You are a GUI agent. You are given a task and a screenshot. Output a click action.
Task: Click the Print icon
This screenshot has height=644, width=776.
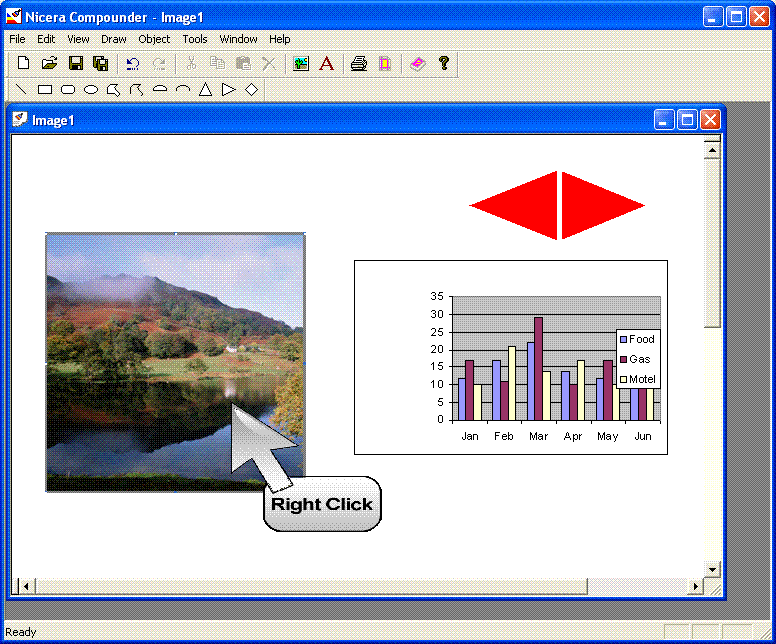[359, 64]
